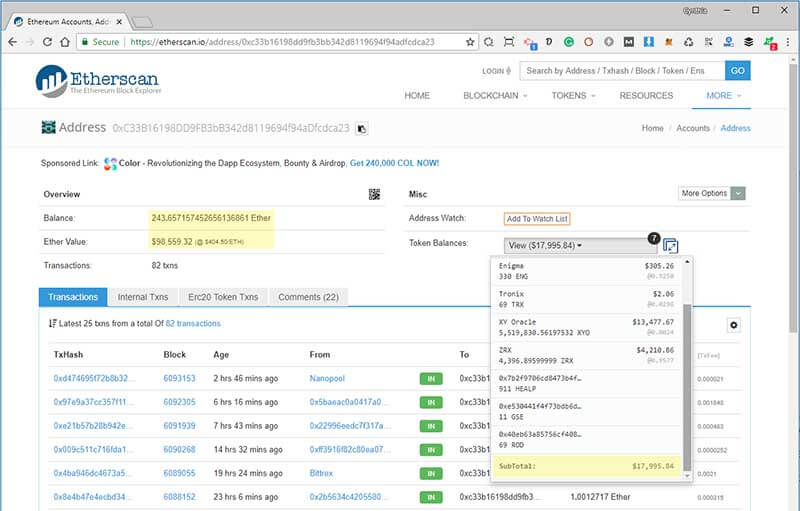The width and height of the screenshot is (800, 511).
Task: Go to the HOME menu item
Action: [x=417, y=95]
